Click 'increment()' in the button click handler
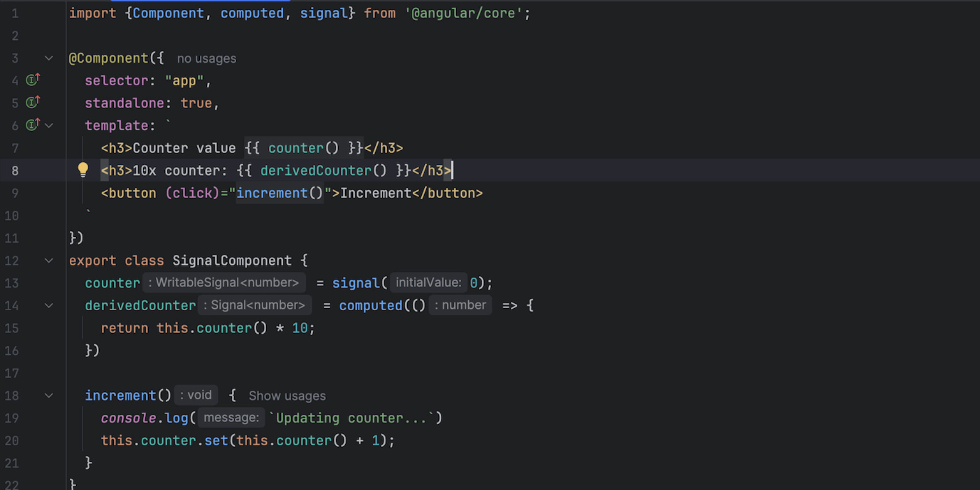The height and width of the screenshot is (490, 980). pos(280,193)
